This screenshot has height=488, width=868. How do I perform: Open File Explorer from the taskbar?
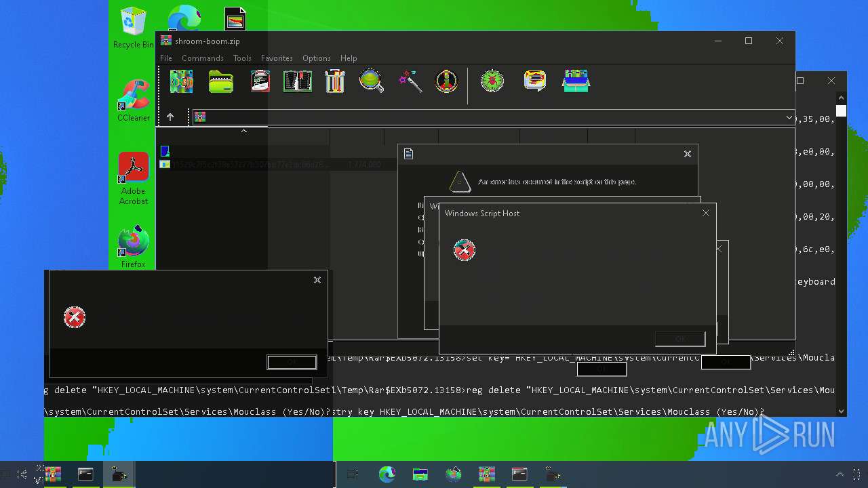(420, 474)
